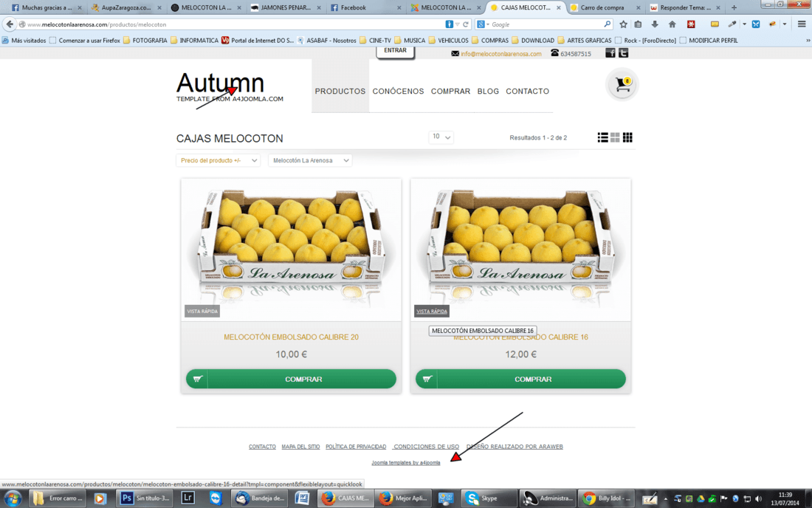Open search engine selector dropdown
The height and width of the screenshot is (508, 812).
(484, 24)
